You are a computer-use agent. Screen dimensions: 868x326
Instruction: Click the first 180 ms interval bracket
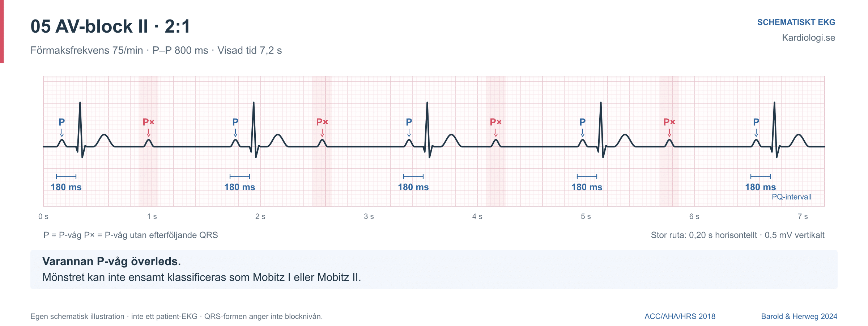click(x=66, y=176)
